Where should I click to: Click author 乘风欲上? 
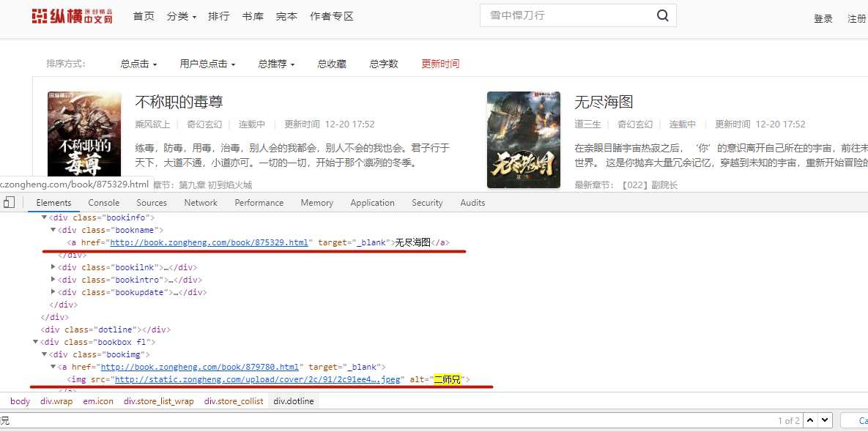click(x=153, y=124)
